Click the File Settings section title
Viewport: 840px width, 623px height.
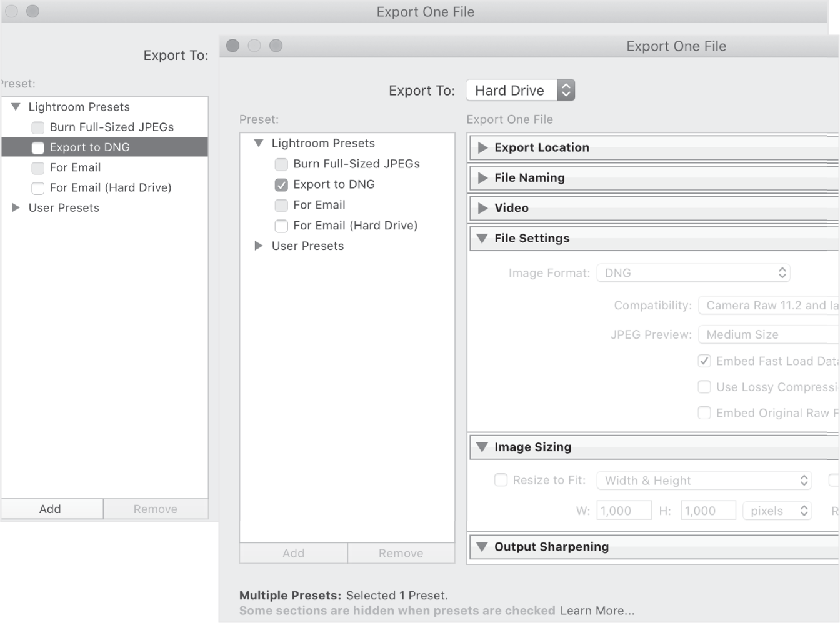click(x=532, y=238)
